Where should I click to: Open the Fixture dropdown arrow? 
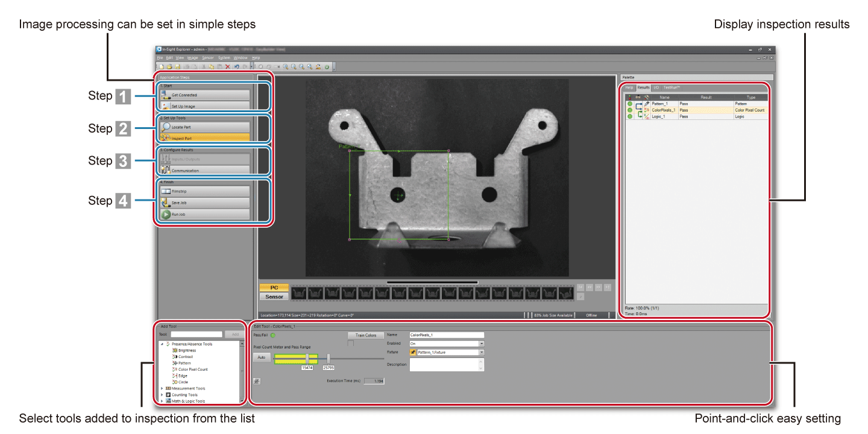click(x=482, y=352)
